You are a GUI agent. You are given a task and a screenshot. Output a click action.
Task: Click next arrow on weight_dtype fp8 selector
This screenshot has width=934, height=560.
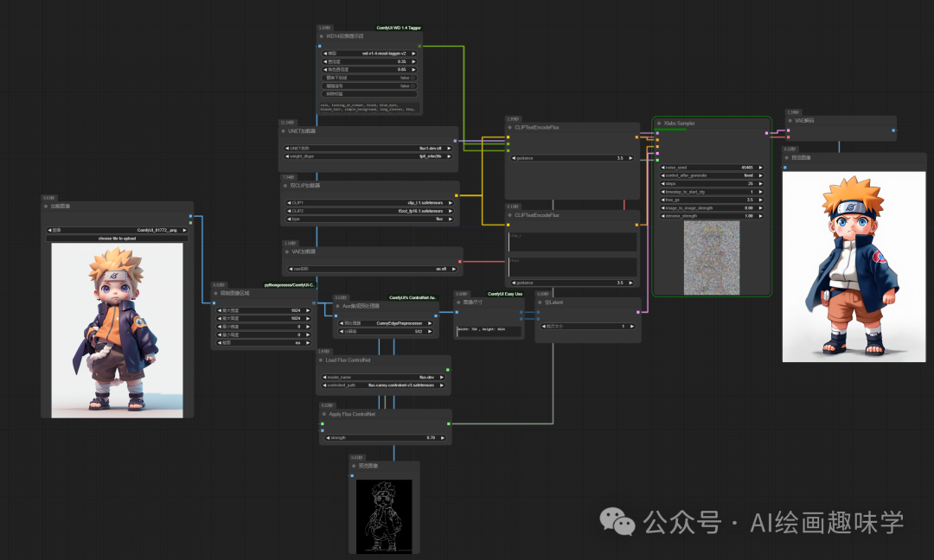coord(449,156)
